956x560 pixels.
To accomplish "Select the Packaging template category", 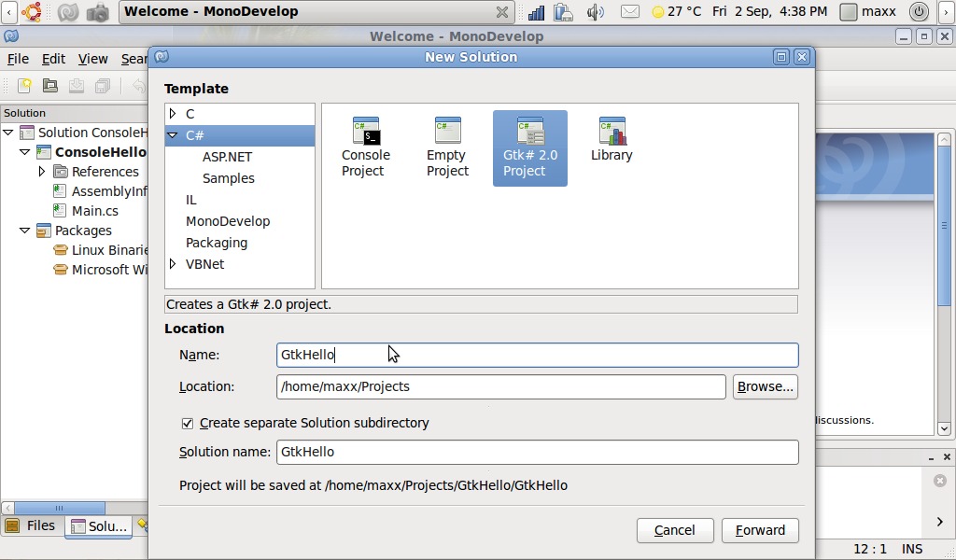I will 216,243.
